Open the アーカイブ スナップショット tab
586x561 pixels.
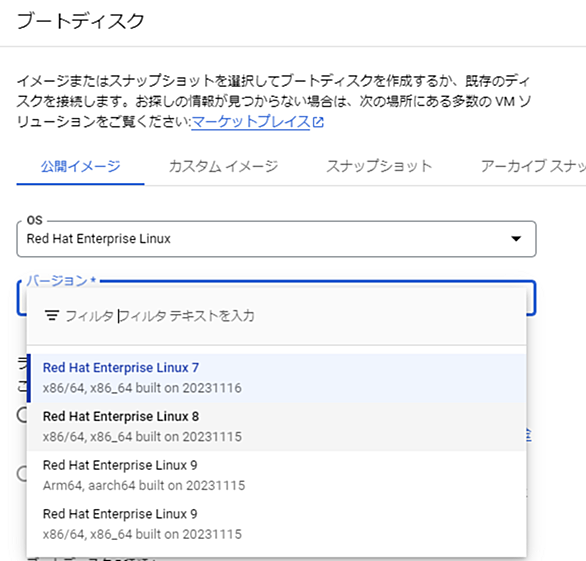[533, 167]
